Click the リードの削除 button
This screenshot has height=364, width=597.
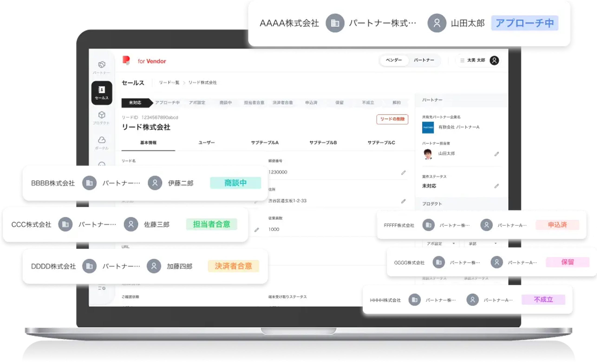[x=392, y=119]
